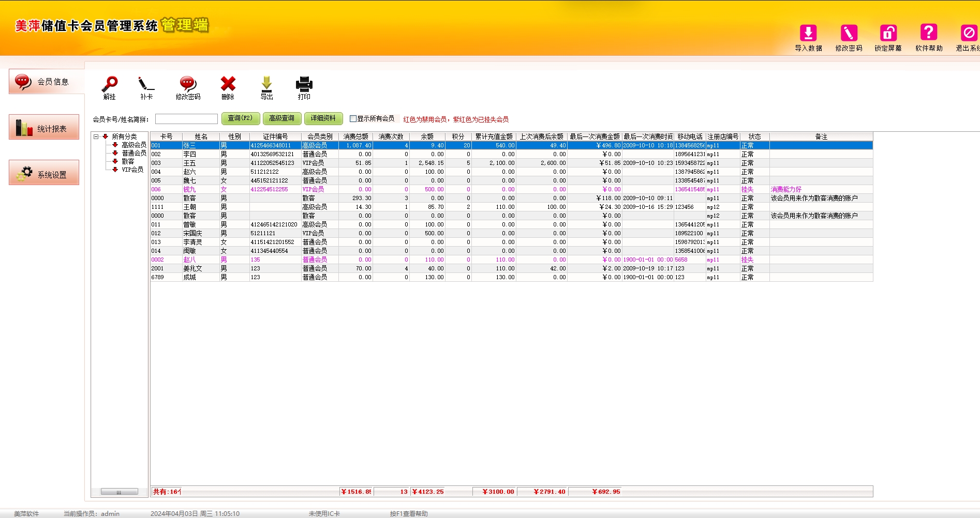Viewport: 980px width, 518px height.
Task: Select 高级会员 in the category tree
Action: (x=133, y=145)
